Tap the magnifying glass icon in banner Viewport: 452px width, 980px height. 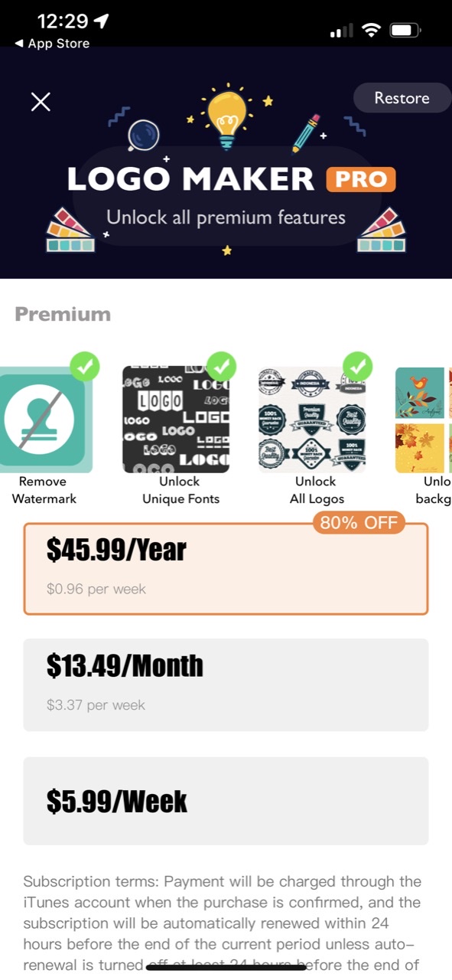click(143, 136)
